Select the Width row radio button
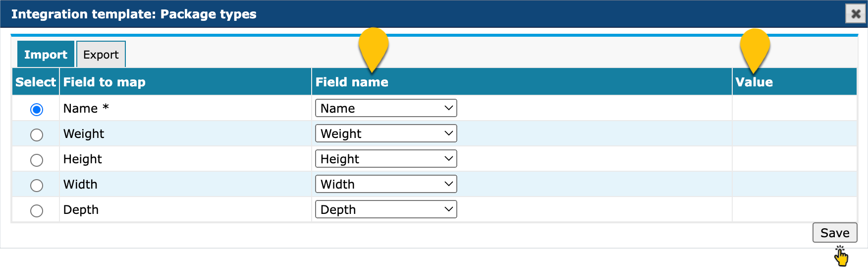Viewport: 868px width, 267px height. (37, 185)
